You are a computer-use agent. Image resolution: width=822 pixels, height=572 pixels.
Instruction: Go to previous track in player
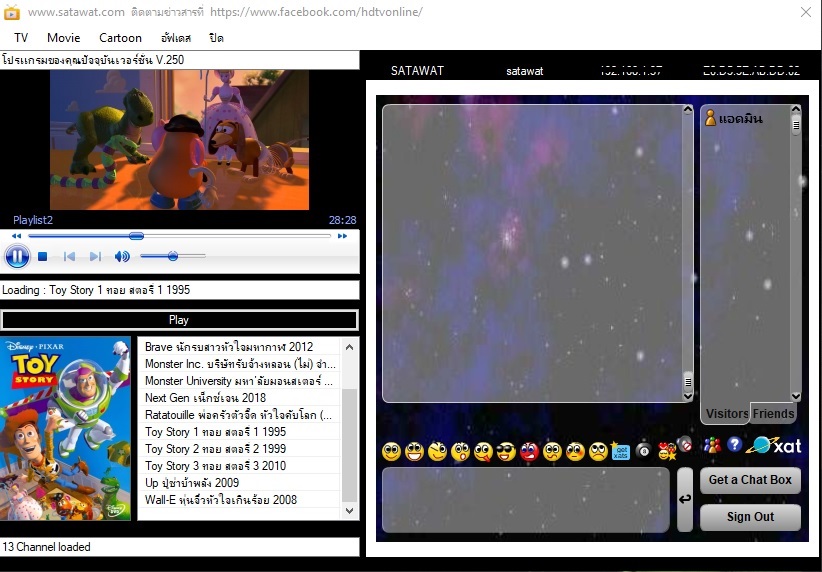pos(69,256)
